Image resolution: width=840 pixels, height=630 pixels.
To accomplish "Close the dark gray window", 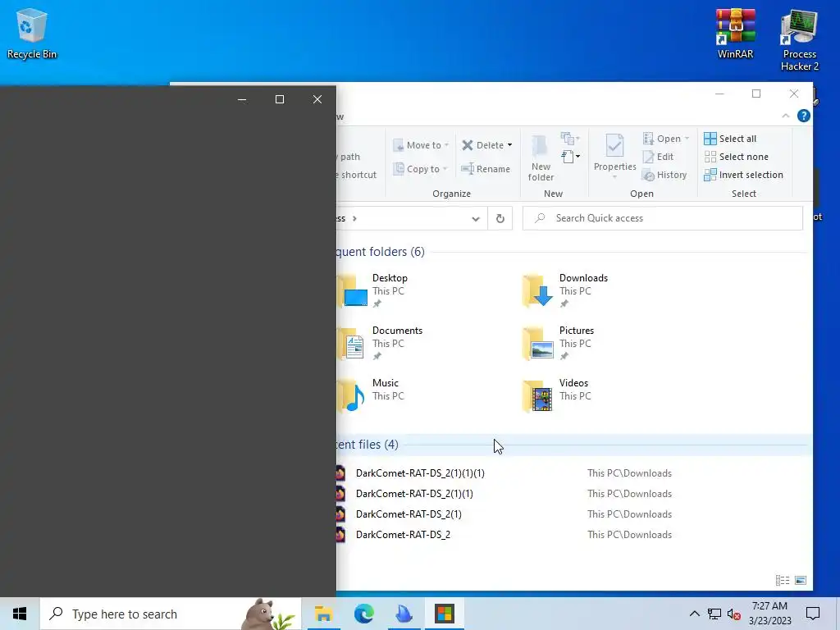I will (317, 99).
